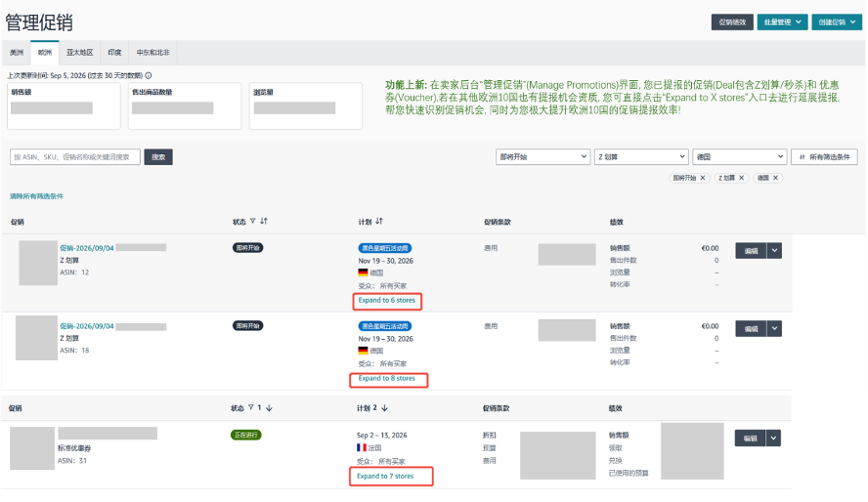Click 编辑 for the ASIN 12 promotion

(751, 251)
